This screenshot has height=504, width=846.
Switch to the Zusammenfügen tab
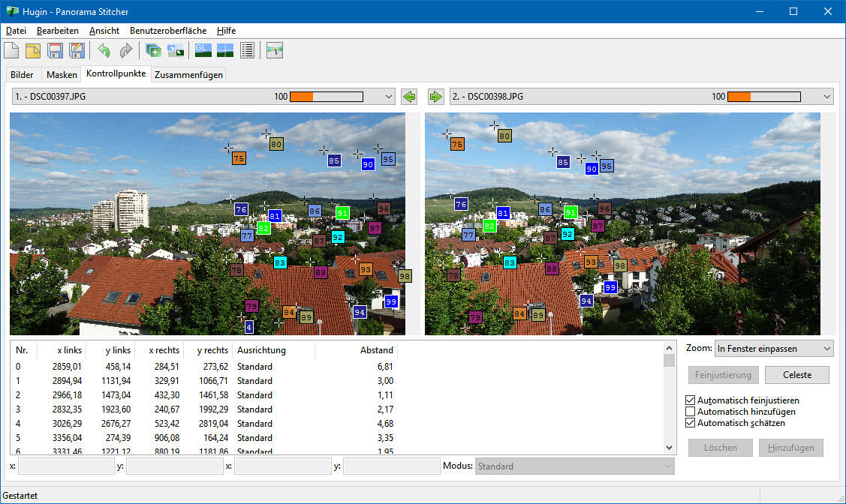coord(188,75)
